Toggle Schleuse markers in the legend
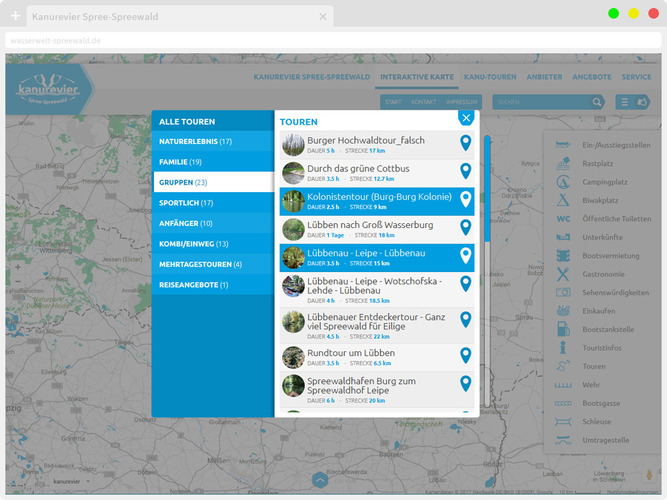 [564, 421]
